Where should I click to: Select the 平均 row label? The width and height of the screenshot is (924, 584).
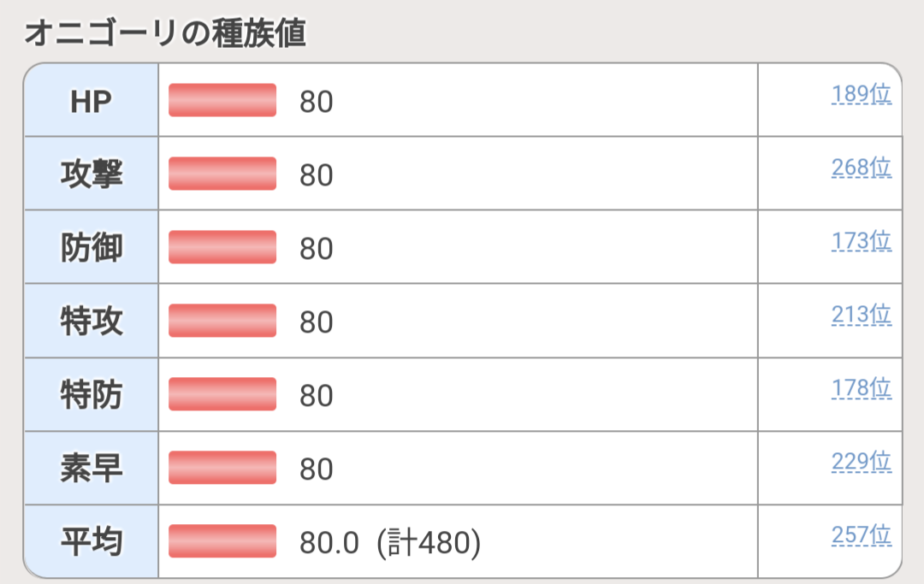click(92, 541)
